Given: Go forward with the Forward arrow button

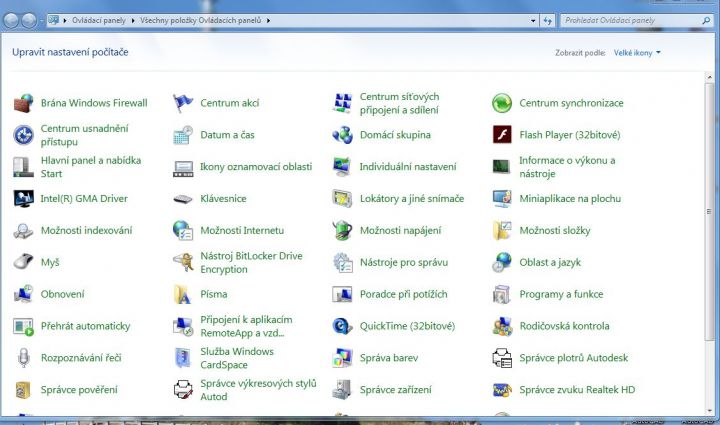Looking at the screenshot, I should [x=28, y=20].
